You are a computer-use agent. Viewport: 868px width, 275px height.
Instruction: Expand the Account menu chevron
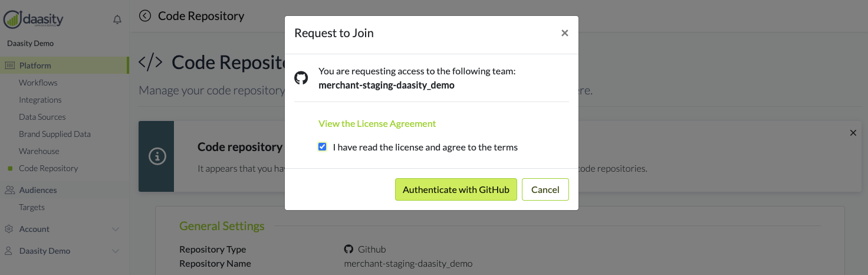tap(116, 229)
